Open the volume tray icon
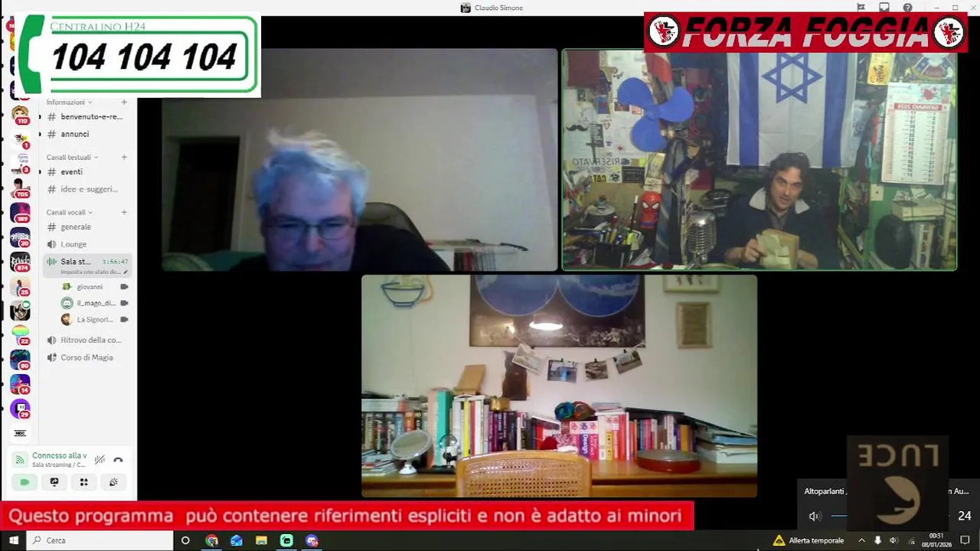980x551 pixels. [x=893, y=540]
